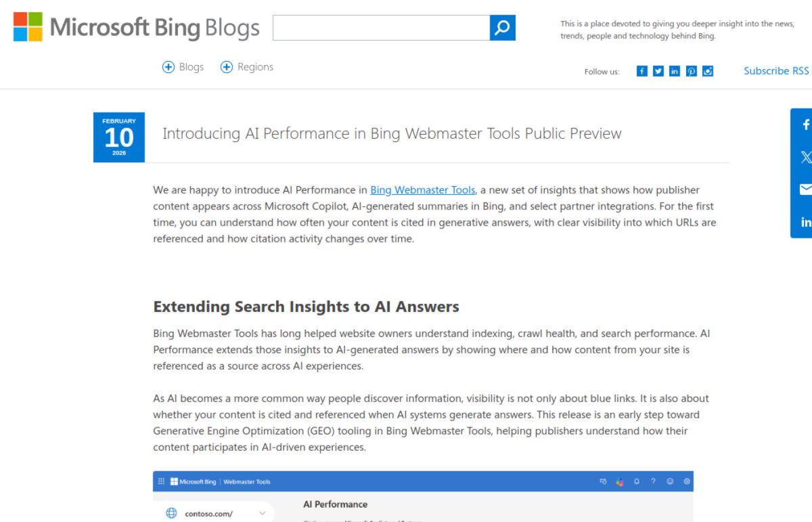Click the contoso.com site dropdown chevron
The width and height of the screenshot is (812, 522).
point(263,513)
